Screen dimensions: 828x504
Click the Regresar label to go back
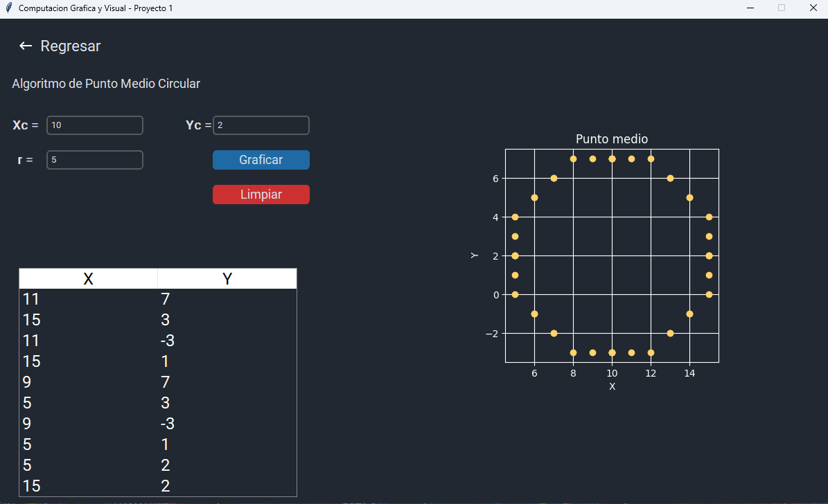point(70,46)
